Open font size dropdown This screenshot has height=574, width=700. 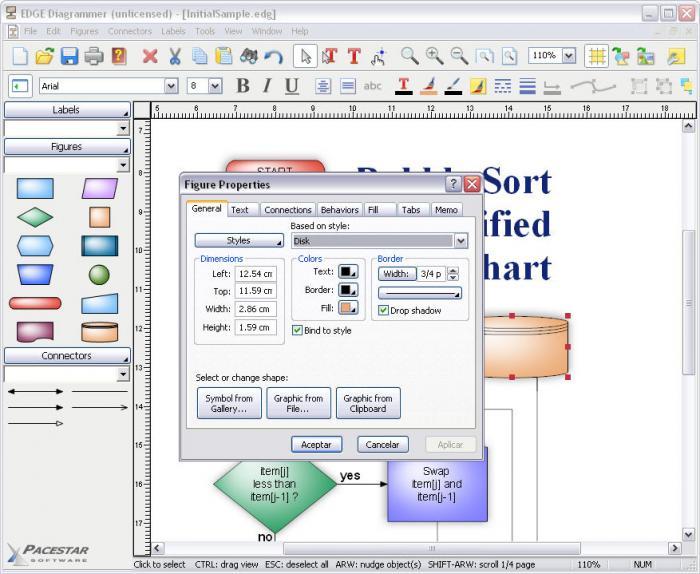[x=215, y=86]
